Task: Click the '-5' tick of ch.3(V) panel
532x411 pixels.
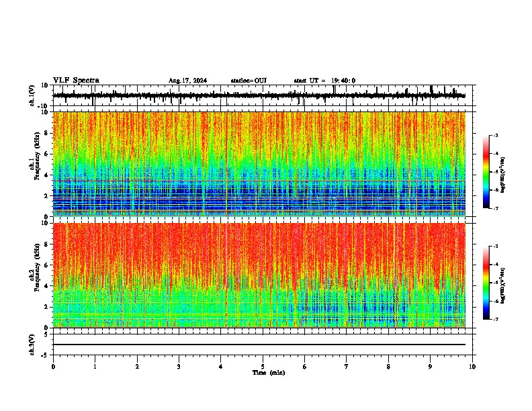Action: 45,355
